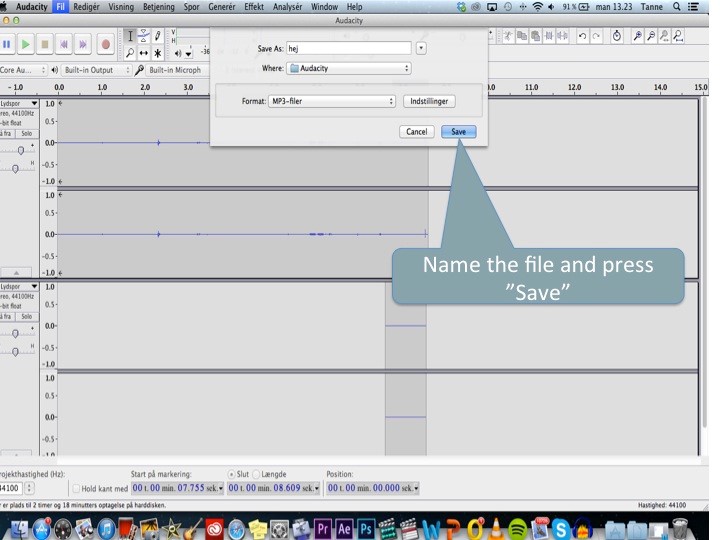
Task: Open the Core Audio host dropdown
Action: [23, 70]
